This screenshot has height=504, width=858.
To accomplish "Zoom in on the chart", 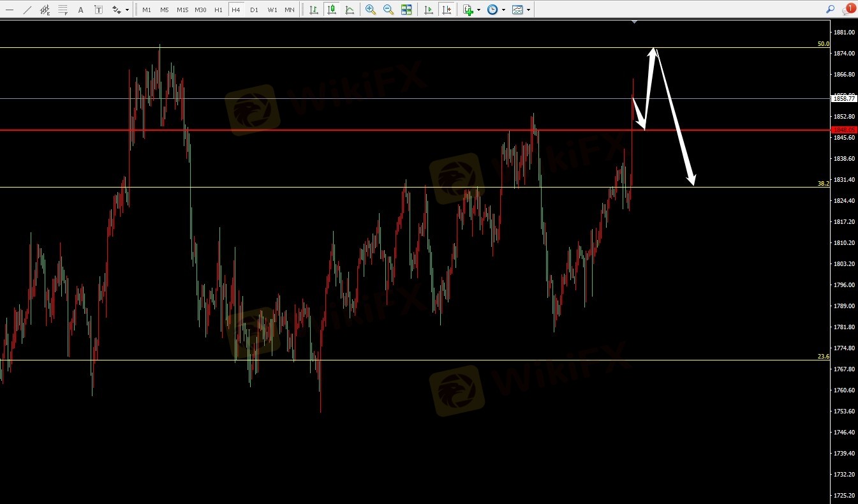I will point(371,10).
